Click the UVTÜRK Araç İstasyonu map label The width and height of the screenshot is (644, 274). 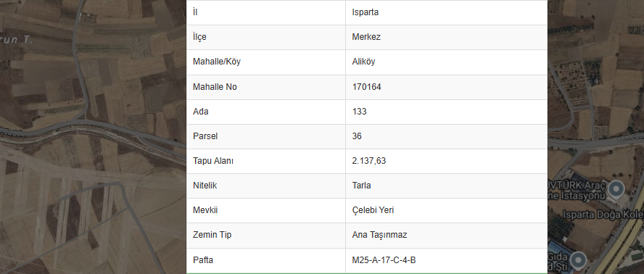click(x=577, y=190)
